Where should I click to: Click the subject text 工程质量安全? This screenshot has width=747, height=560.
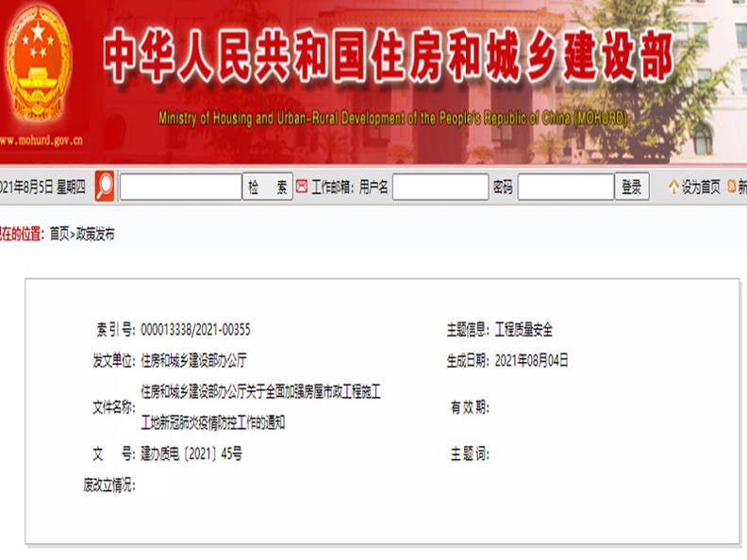[x=523, y=330]
